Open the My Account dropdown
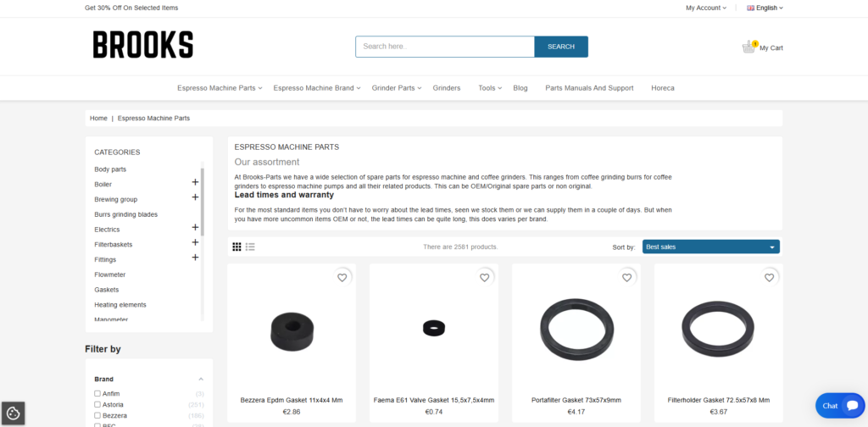Screen dimensions: 868x427 706,8
